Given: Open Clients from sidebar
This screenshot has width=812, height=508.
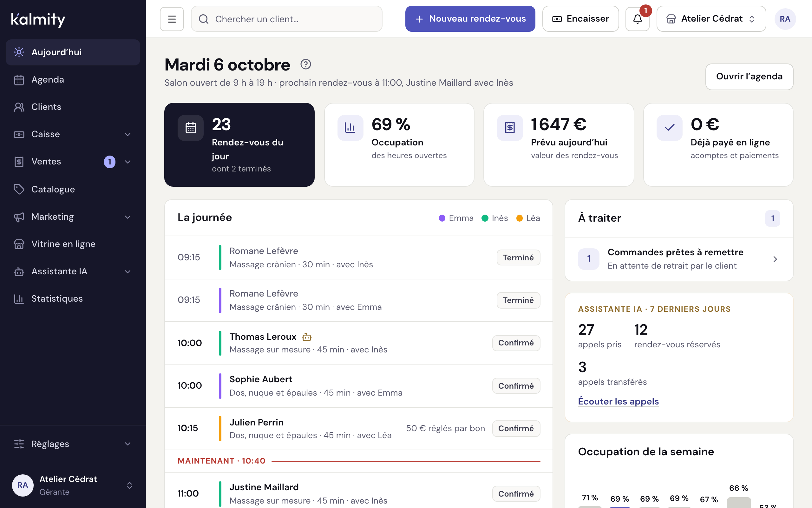Looking at the screenshot, I should tap(73, 107).
